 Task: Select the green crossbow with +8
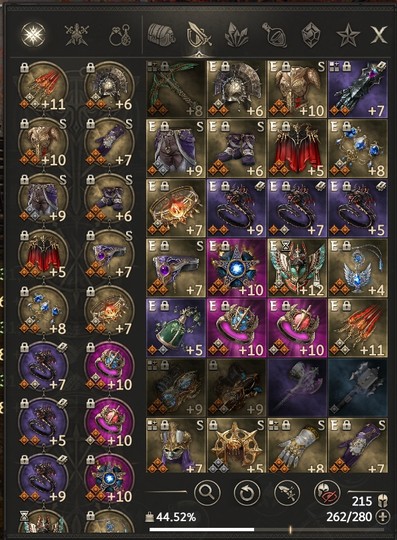tap(176, 89)
